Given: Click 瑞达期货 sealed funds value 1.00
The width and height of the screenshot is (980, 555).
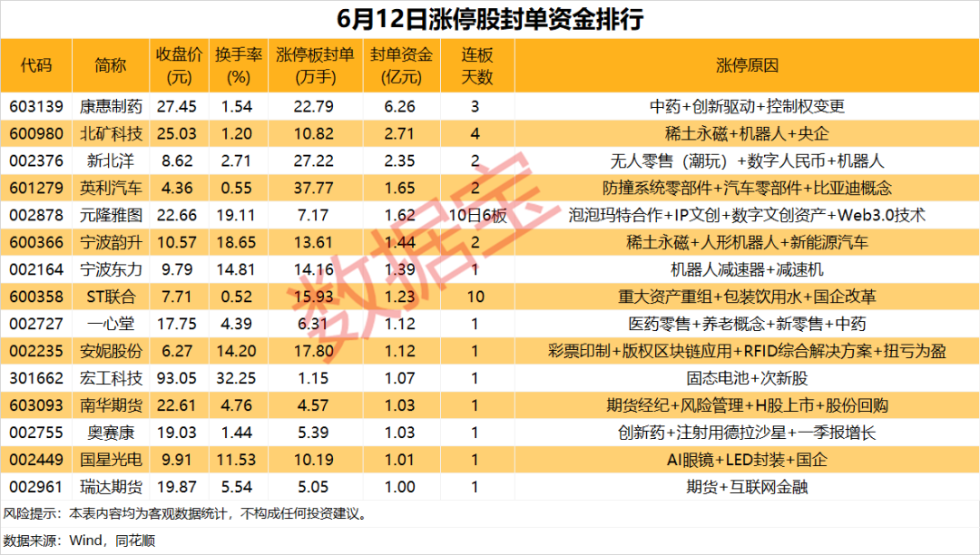Looking at the screenshot, I should (x=400, y=486).
